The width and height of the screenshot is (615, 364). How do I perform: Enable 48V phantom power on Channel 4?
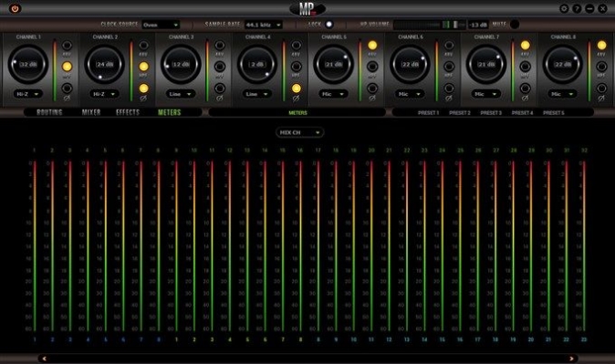pyautogui.click(x=297, y=45)
